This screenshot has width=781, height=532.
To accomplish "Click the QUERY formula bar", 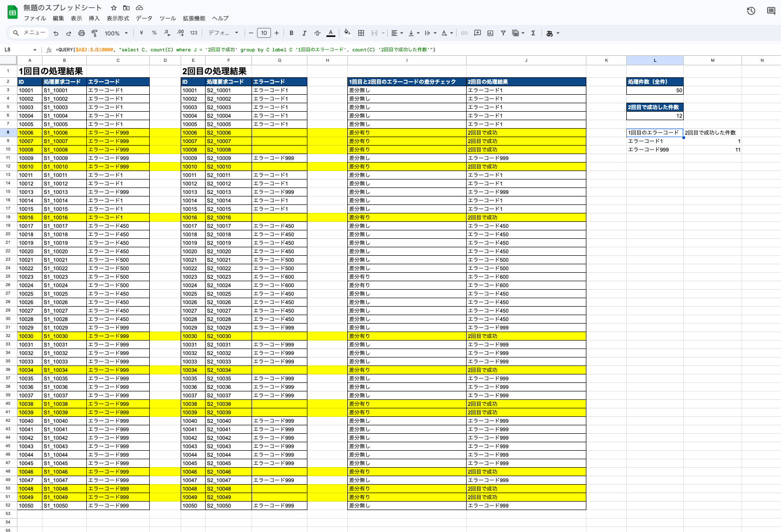I will pyautogui.click(x=414, y=50).
